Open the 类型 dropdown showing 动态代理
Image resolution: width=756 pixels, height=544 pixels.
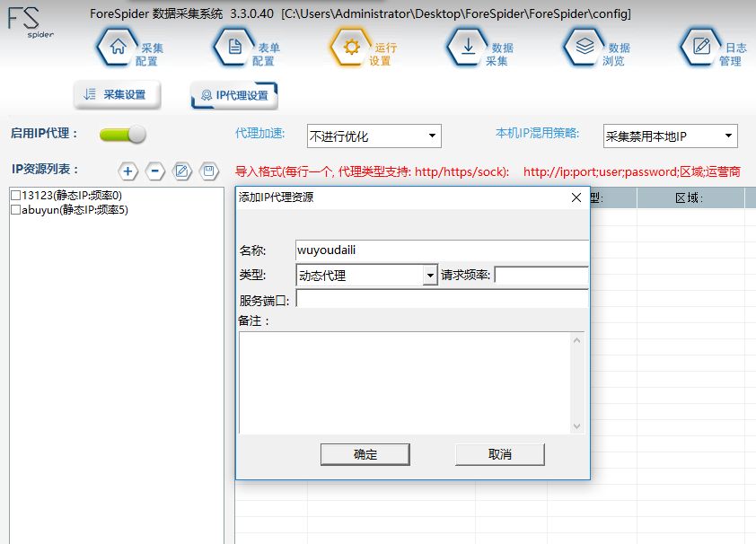[x=366, y=275]
